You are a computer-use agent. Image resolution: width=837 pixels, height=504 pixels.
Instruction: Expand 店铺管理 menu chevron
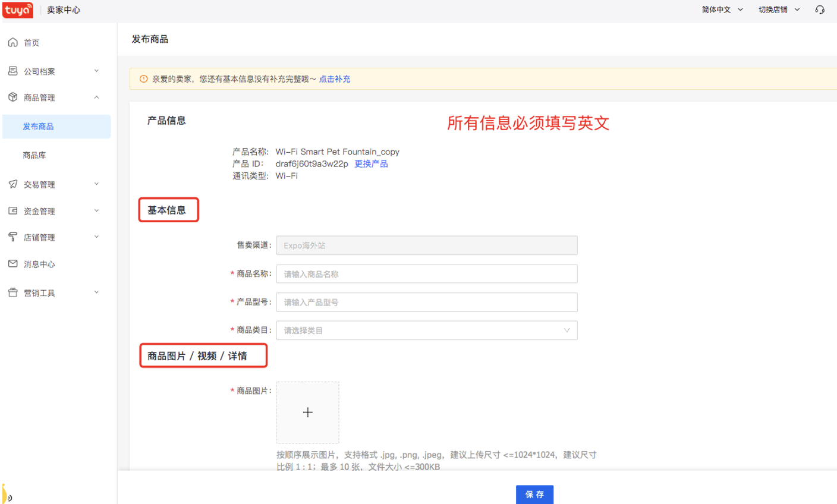tap(96, 237)
